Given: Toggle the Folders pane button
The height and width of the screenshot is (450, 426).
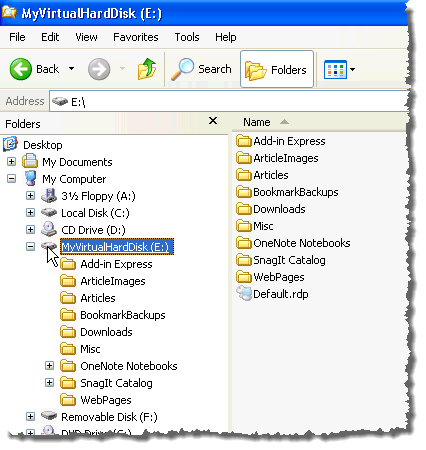Looking at the screenshot, I should 277,69.
